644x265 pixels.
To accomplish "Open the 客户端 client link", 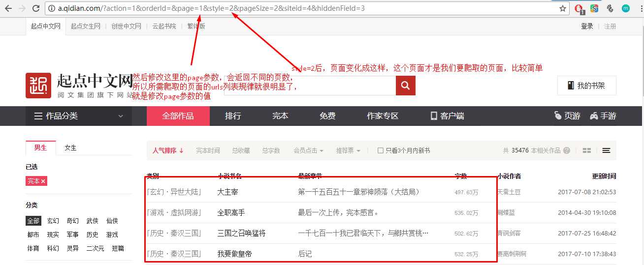I will [447, 116].
